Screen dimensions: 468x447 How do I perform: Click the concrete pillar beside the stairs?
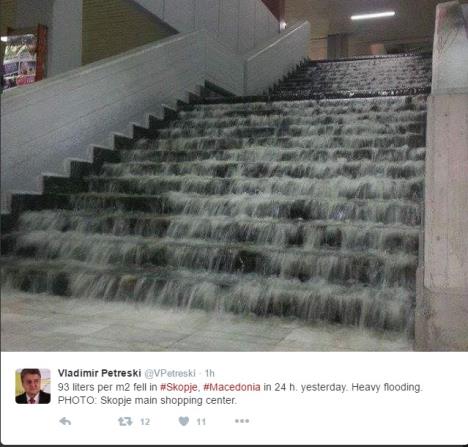point(445,177)
